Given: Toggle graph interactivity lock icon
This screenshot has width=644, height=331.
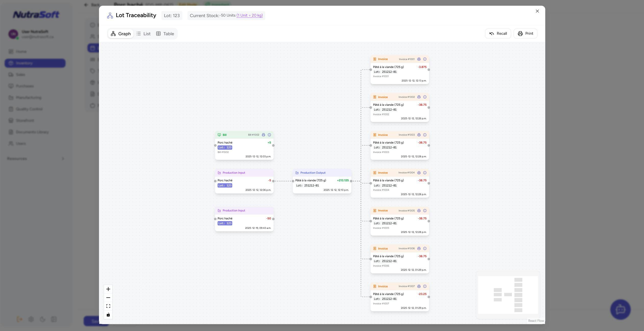Looking at the screenshot, I should coord(108,315).
